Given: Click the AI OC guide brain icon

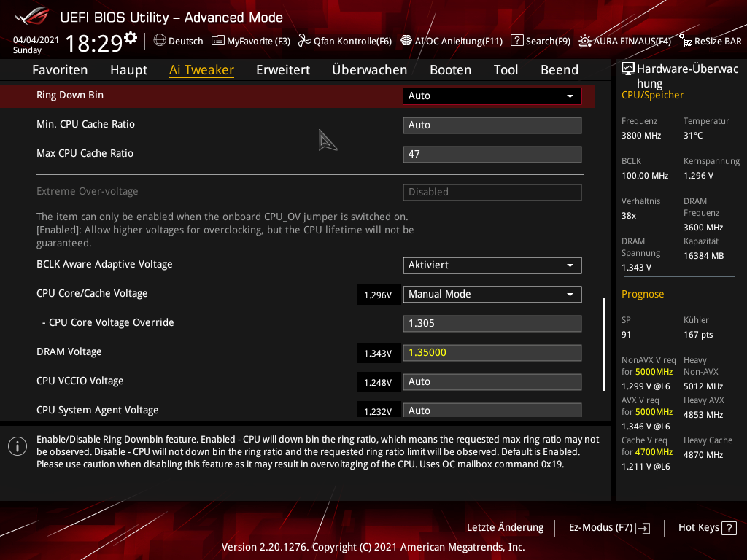Looking at the screenshot, I should pos(406,41).
